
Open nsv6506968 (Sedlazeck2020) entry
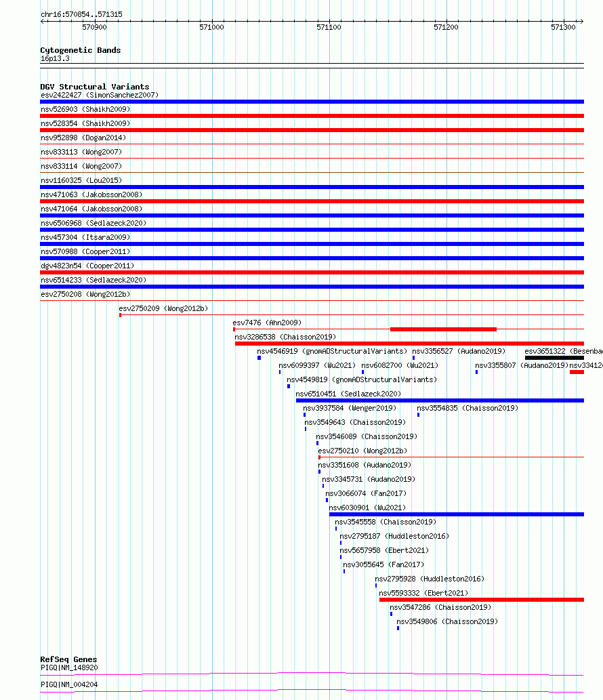(x=93, y=224)
